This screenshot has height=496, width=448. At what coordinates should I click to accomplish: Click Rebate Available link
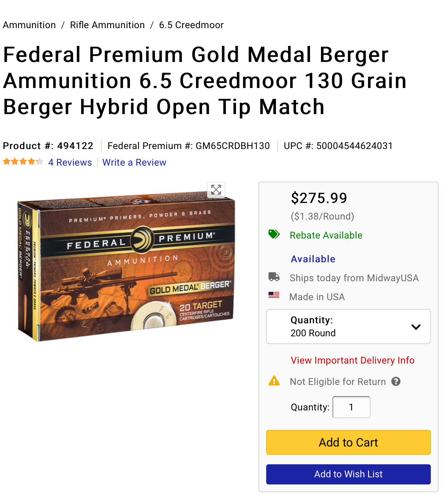tap(326, 235)
